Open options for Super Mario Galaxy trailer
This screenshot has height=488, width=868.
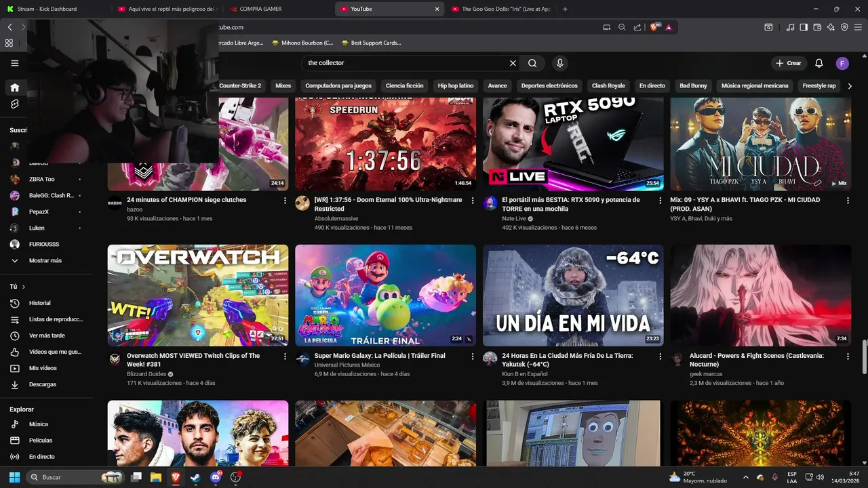473,356
